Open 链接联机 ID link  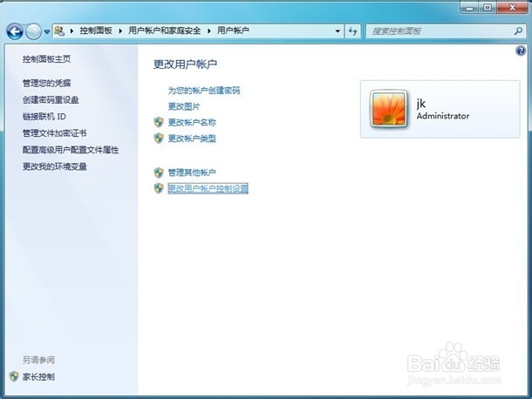(44, 116)
